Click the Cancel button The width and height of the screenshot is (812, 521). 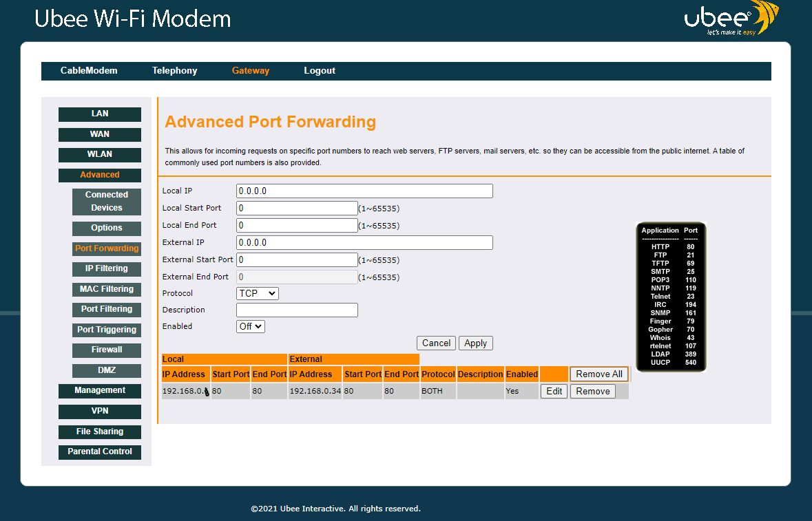click(x=436, y=343)
